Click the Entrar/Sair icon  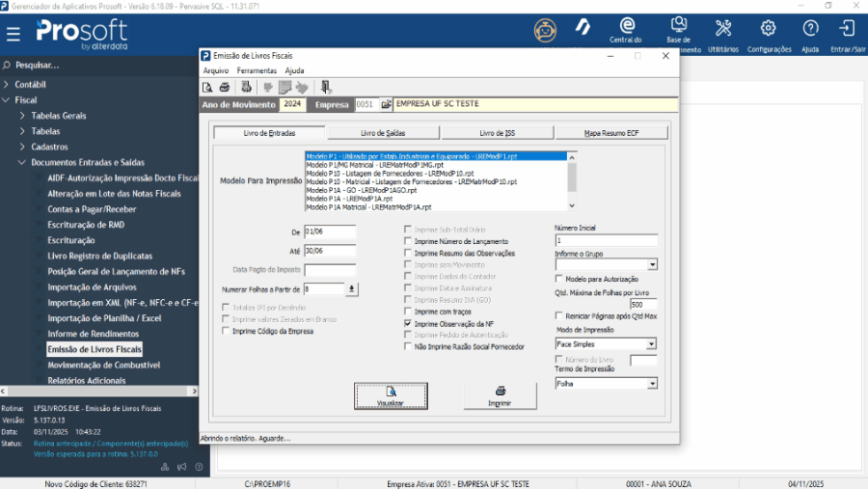tap(847, 29)
